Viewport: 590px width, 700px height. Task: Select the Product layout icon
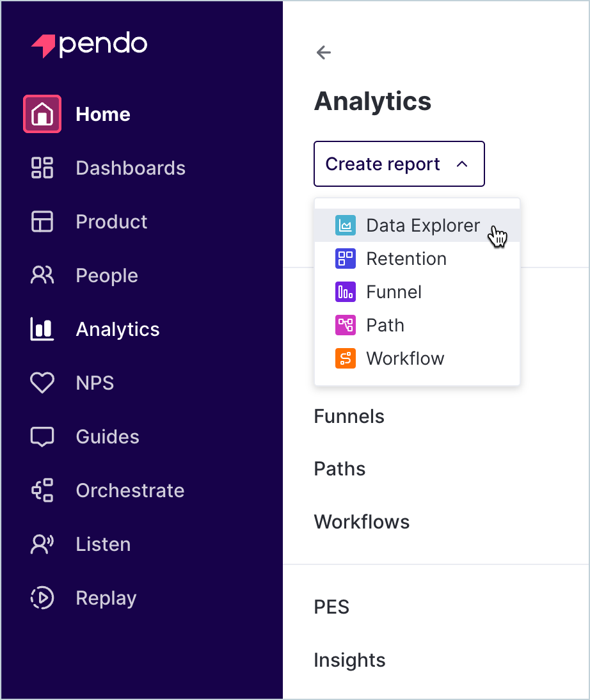42,221
